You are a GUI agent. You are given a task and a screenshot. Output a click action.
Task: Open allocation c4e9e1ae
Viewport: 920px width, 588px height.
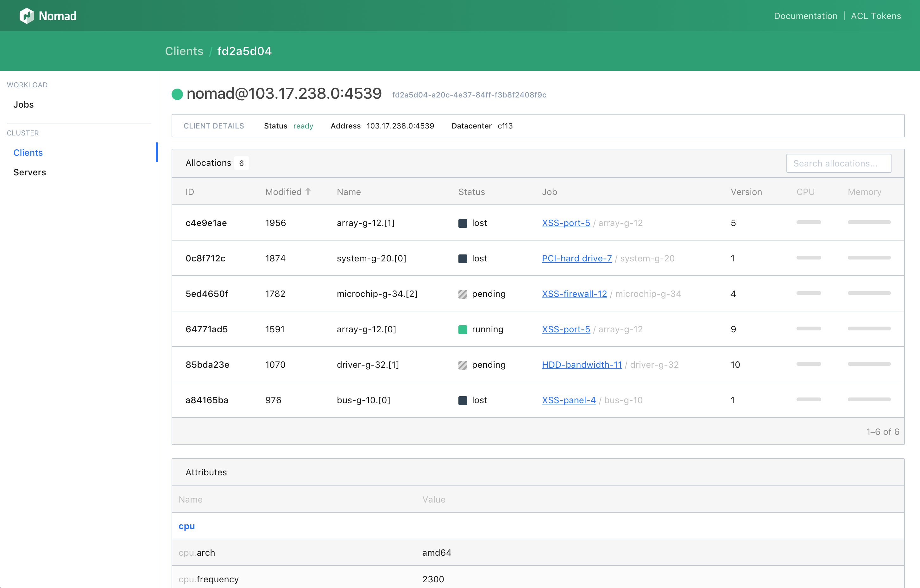tap(206, 223)
